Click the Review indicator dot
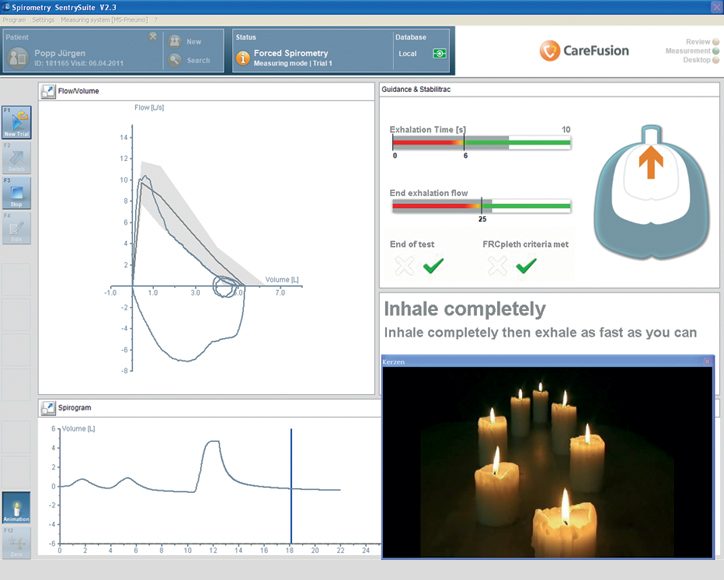Image resolution: width=724 pixels, height=580 pixels. 716,42
